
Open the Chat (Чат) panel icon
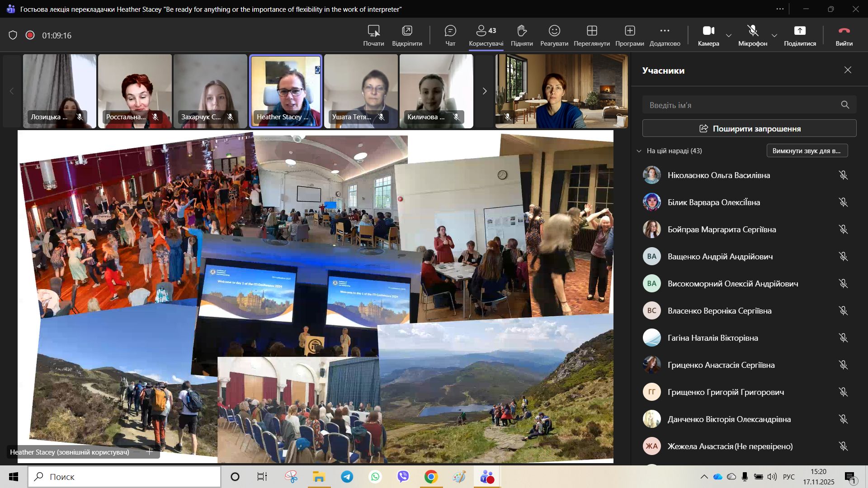[450, 31]
